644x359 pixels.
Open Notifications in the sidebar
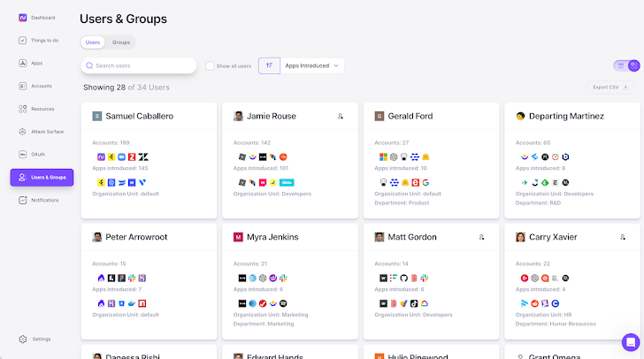coord(44,200)
